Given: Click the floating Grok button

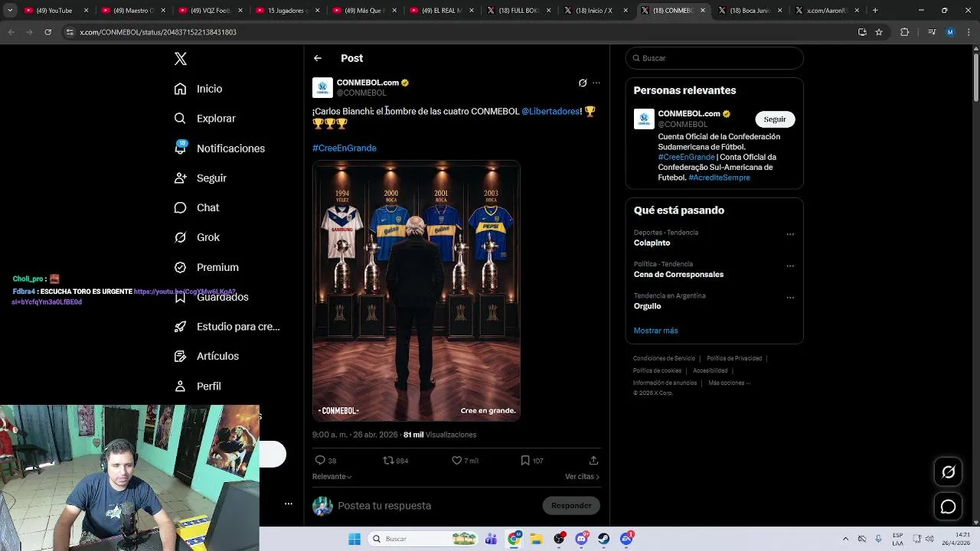Looking at the screenshot, I should pos(948,472).
